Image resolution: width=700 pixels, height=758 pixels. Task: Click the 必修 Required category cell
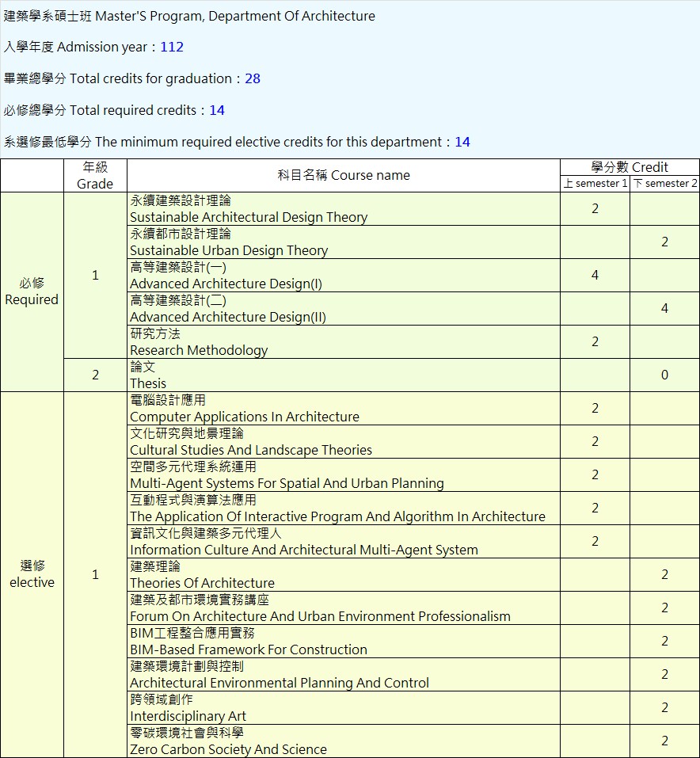pyautogui.click(x=32, y=291)
